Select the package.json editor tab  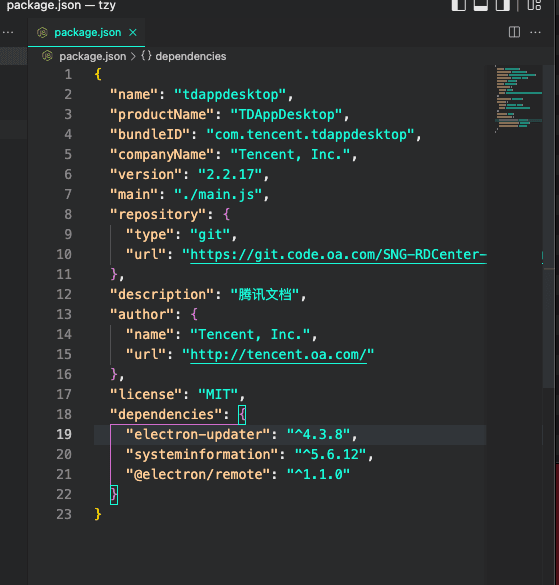point(87,32)
